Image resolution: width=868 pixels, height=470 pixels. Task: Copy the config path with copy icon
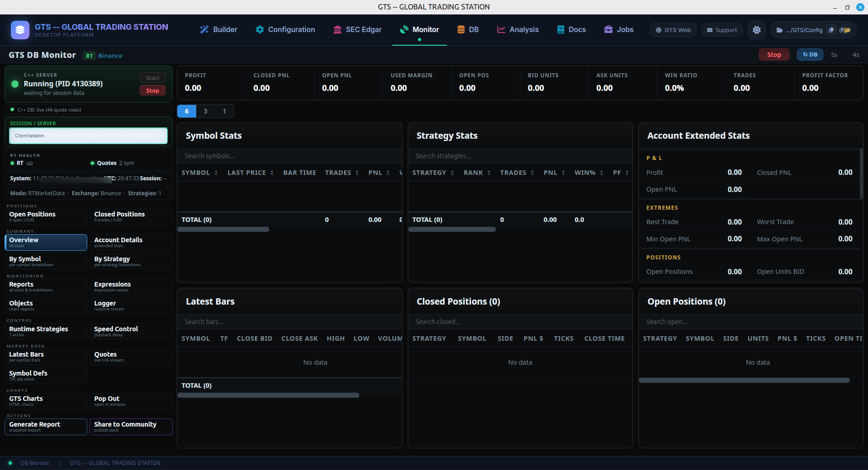point(831,30)
